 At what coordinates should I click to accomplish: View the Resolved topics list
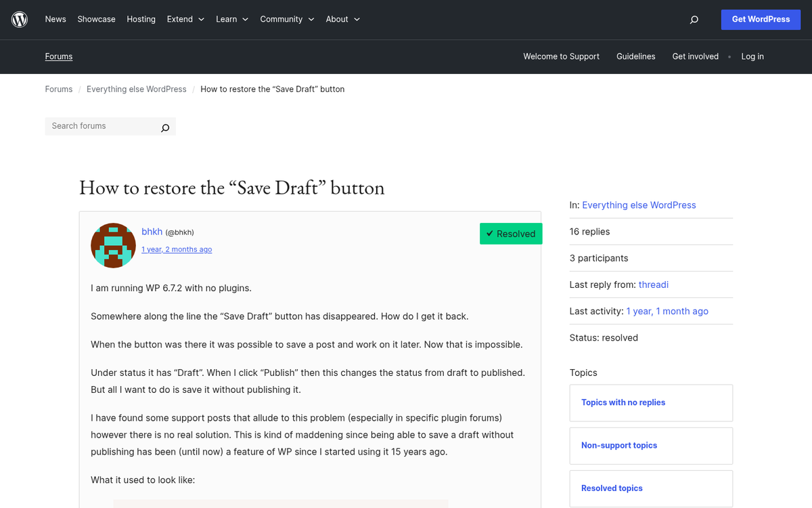click(x=612, y=488)
